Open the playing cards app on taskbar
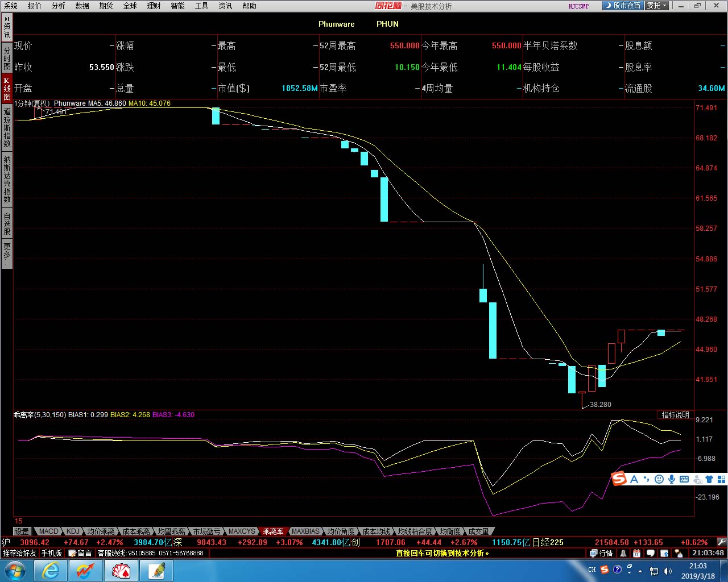728x582 pixels. [x=121, y=571]
